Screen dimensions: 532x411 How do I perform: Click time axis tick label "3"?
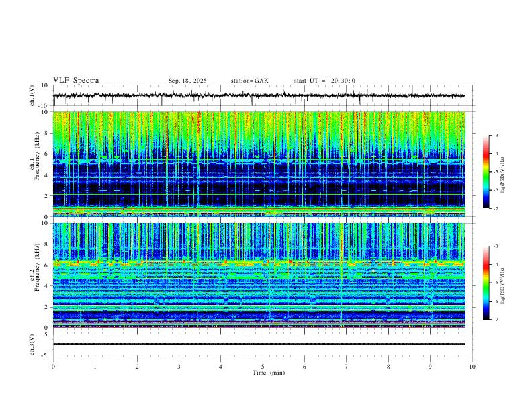[179, 367]
